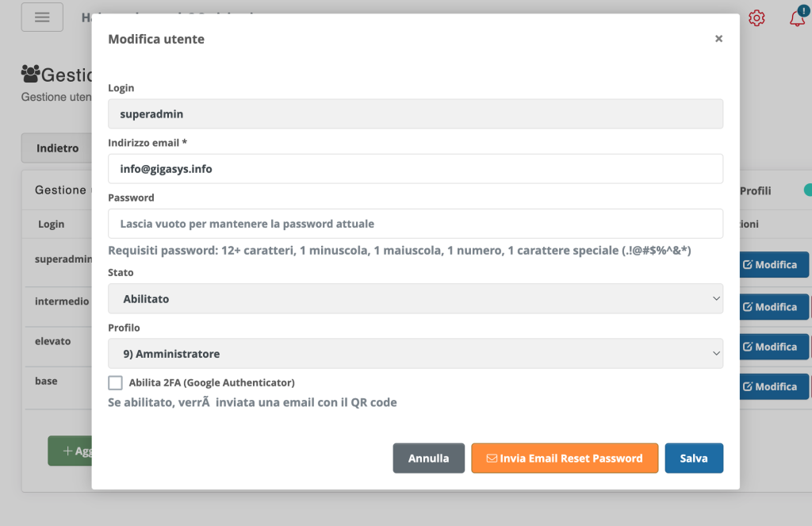
Task: Open notifications via the bell icon
Action: click(796, 17)
